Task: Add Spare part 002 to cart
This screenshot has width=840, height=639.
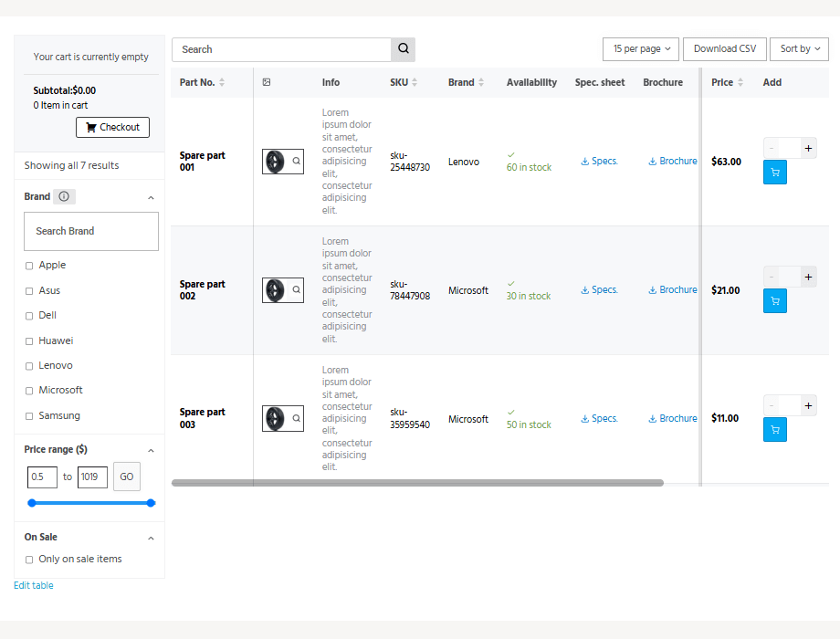Action: (774, 301)
